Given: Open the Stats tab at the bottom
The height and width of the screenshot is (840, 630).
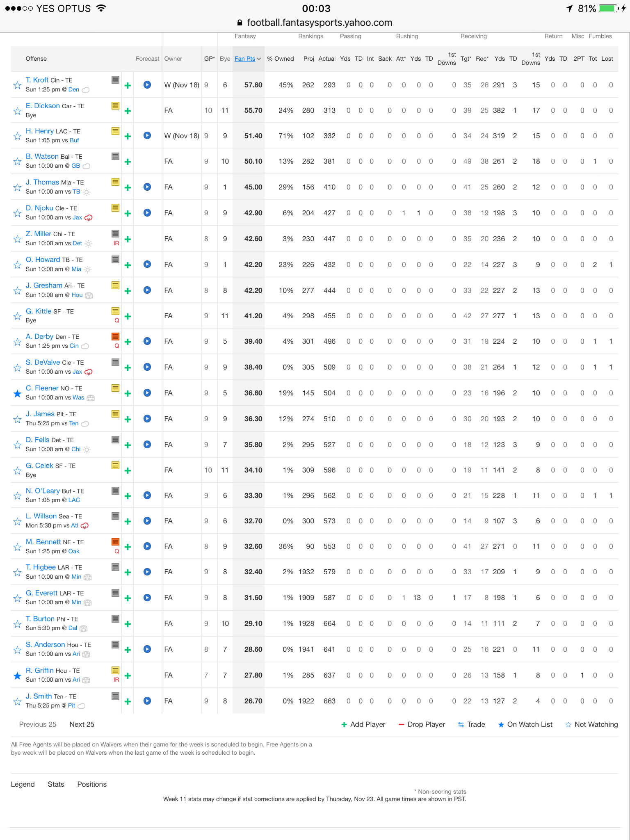Looking at the screenshot, I should tap(56, 784).
